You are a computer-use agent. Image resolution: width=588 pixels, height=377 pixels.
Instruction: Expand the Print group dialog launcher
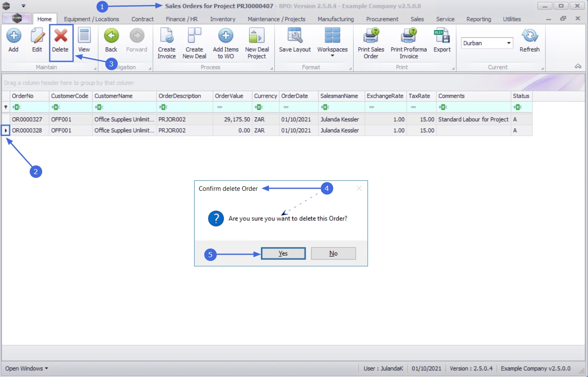pos(453,68)
